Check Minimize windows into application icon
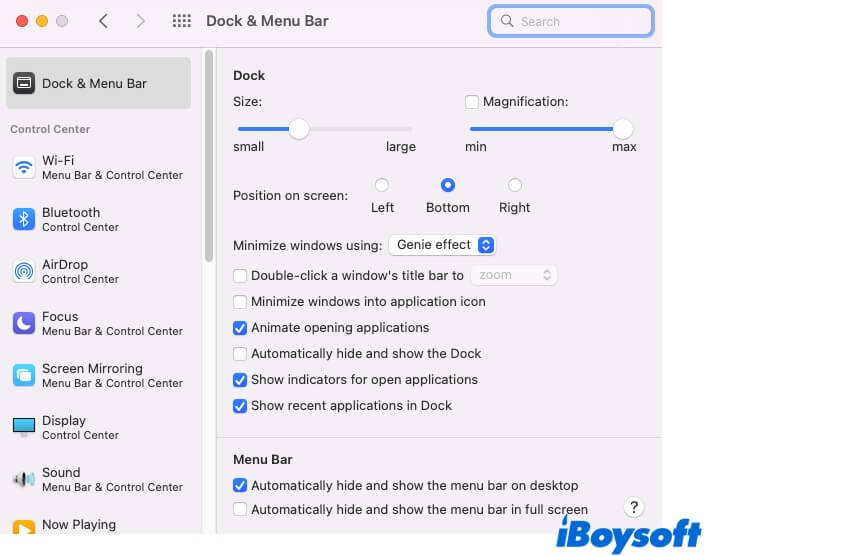The width and height of the screenshot is (841, 556). coord(240,301)
